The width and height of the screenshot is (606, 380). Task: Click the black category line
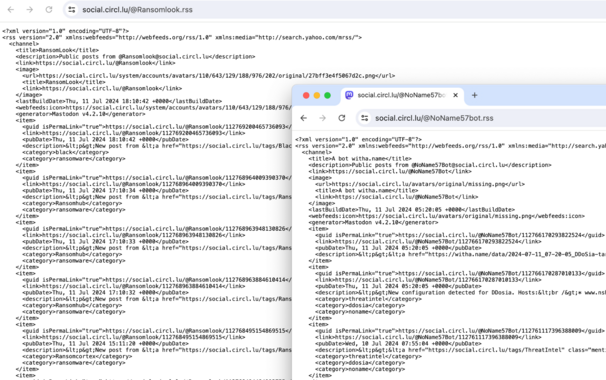coord(65,152)
